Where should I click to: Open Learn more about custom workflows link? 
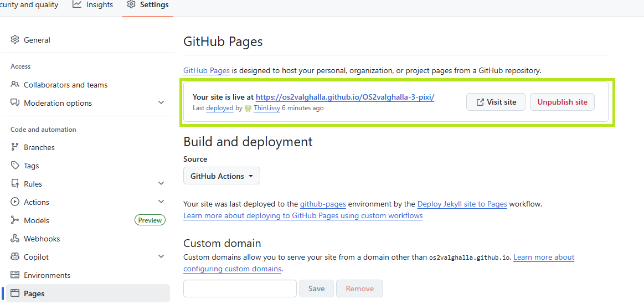[303, 215]
